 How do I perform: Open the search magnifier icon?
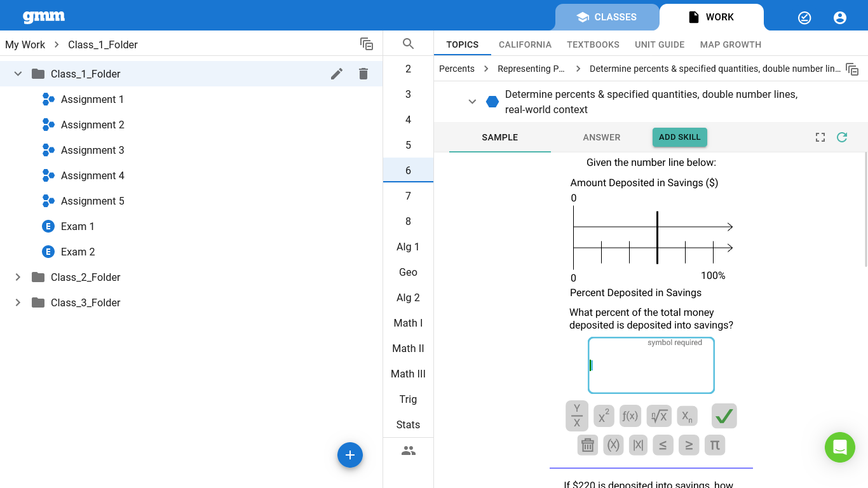pyautogui.click(x=409, y=44)
